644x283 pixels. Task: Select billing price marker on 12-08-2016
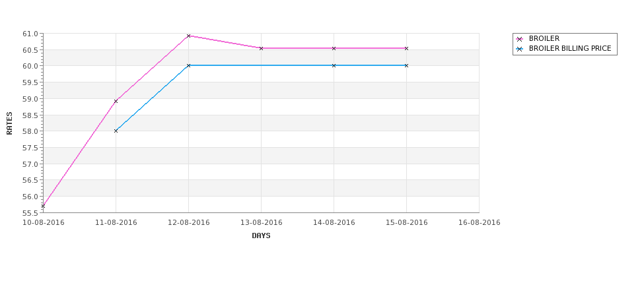[x=188, y=65]
